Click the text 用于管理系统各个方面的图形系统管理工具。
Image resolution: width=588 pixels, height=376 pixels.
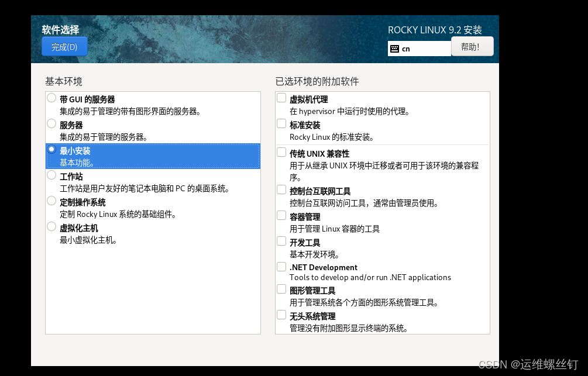[364, 302]
